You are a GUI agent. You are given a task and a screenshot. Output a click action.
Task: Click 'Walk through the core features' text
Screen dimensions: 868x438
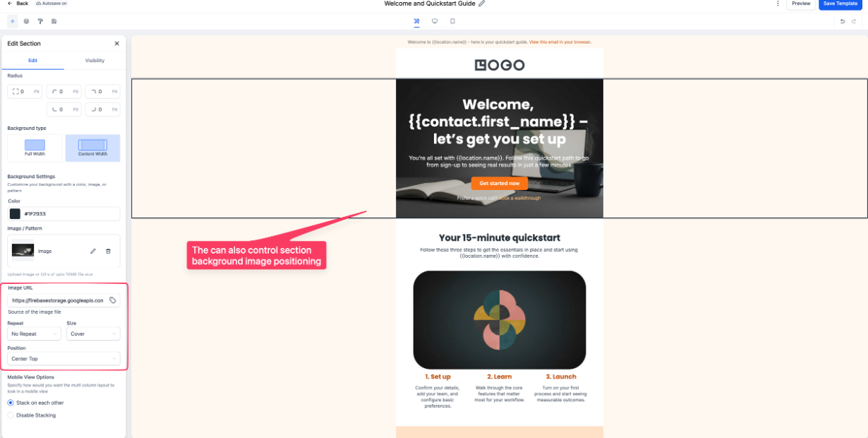[x=500, y=394]
